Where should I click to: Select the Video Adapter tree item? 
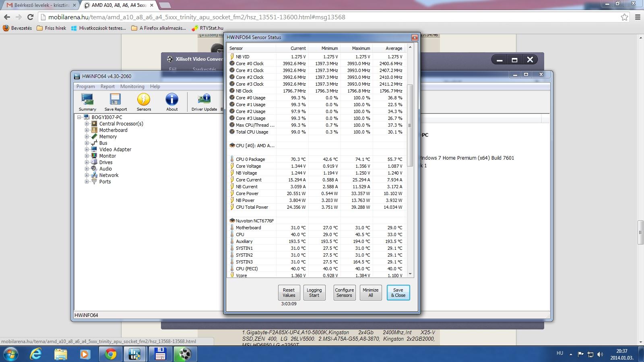tap(115, 150)
